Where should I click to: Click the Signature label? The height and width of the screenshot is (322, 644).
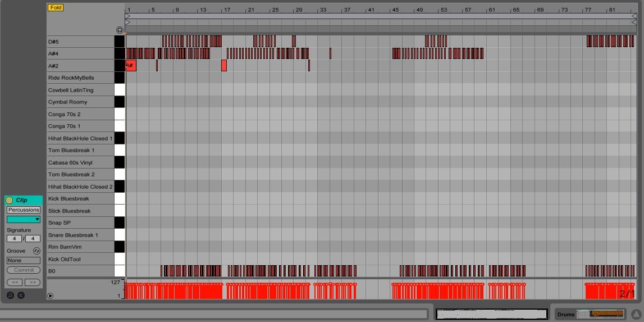tap(19, 230)
